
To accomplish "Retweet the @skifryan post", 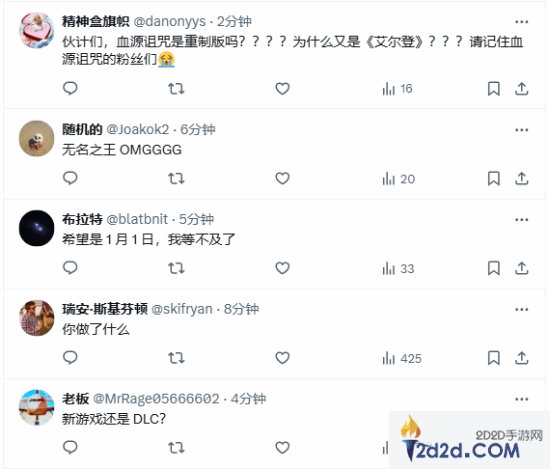I will pos(176,358).
